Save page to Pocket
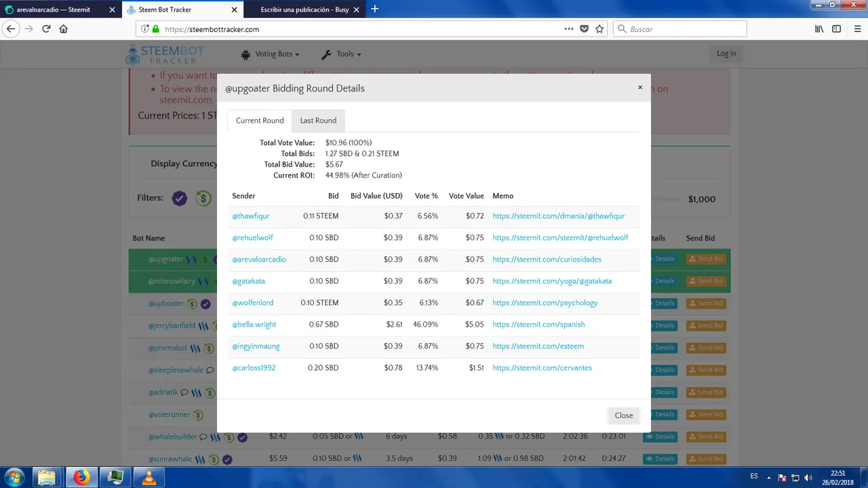The width and height of the screenshot is (868, 488). coord(584,29)
